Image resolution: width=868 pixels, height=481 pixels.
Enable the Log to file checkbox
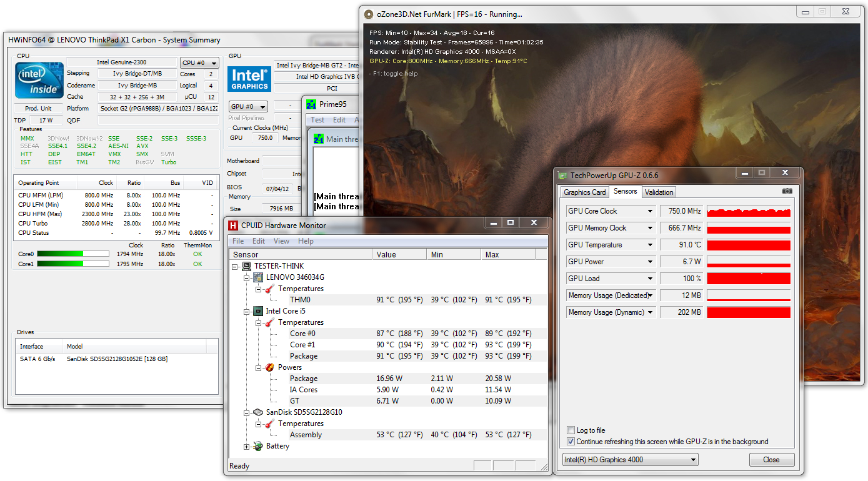(571, 430)
